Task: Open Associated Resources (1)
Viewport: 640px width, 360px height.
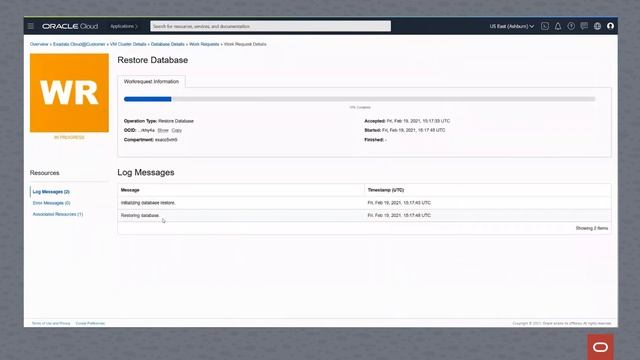Action: [x=58, y=214]
